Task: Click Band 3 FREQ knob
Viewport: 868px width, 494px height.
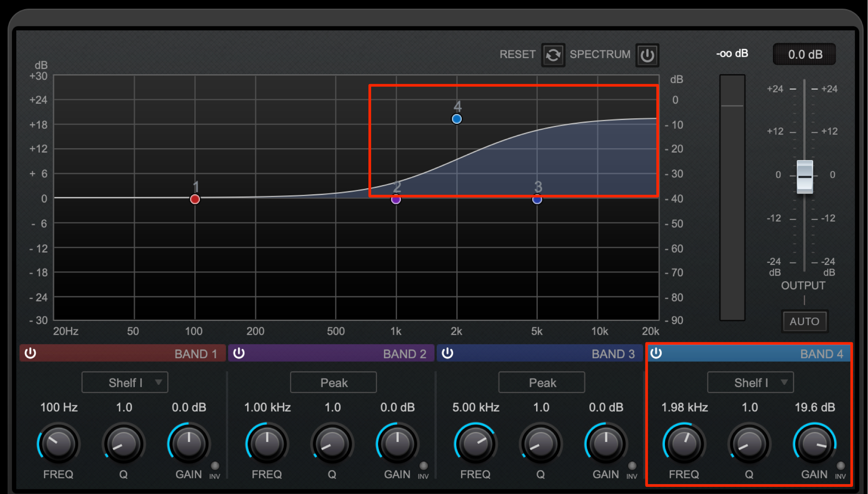Action: point(475,444)
